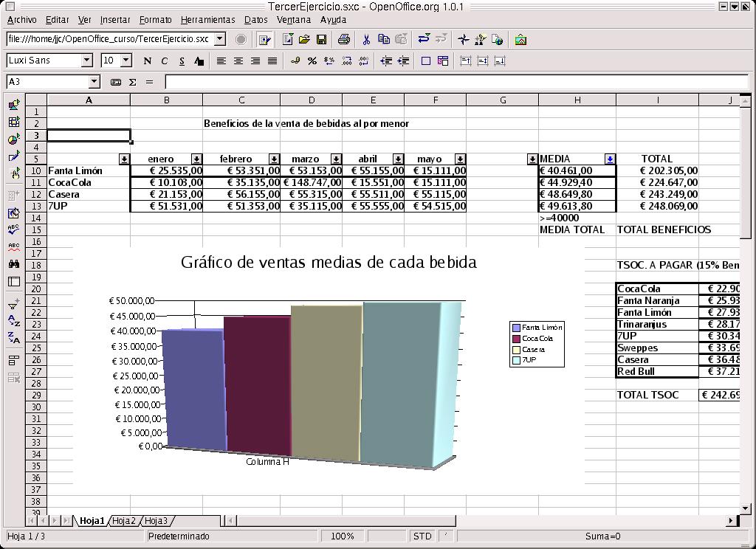
Task: Apply underline with the S icon
Action: pos(182,61)
